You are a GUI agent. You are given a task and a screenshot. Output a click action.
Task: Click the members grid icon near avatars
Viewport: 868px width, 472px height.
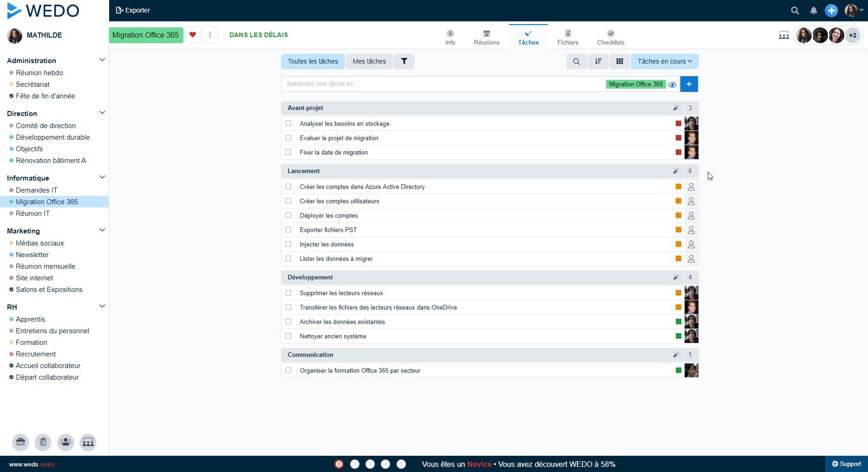coord(784,35)
